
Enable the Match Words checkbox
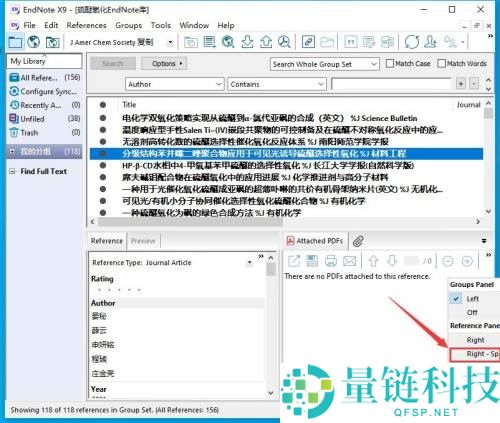[x=441, y=63]
